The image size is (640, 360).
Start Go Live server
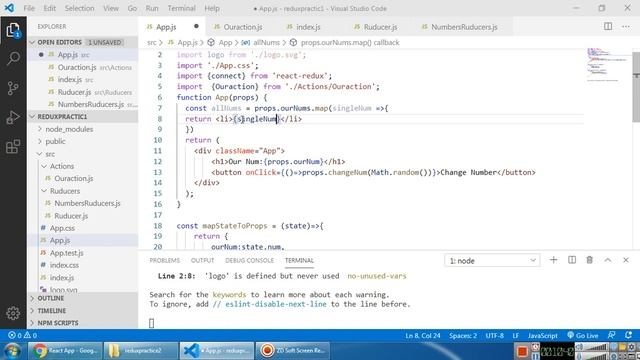[x=583, y=335]
